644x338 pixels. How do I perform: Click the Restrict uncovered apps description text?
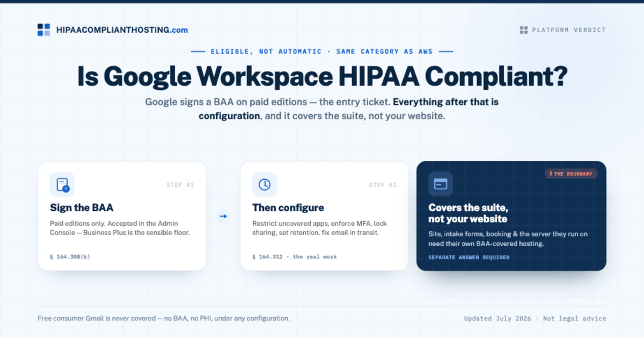(x=320, y=228)
